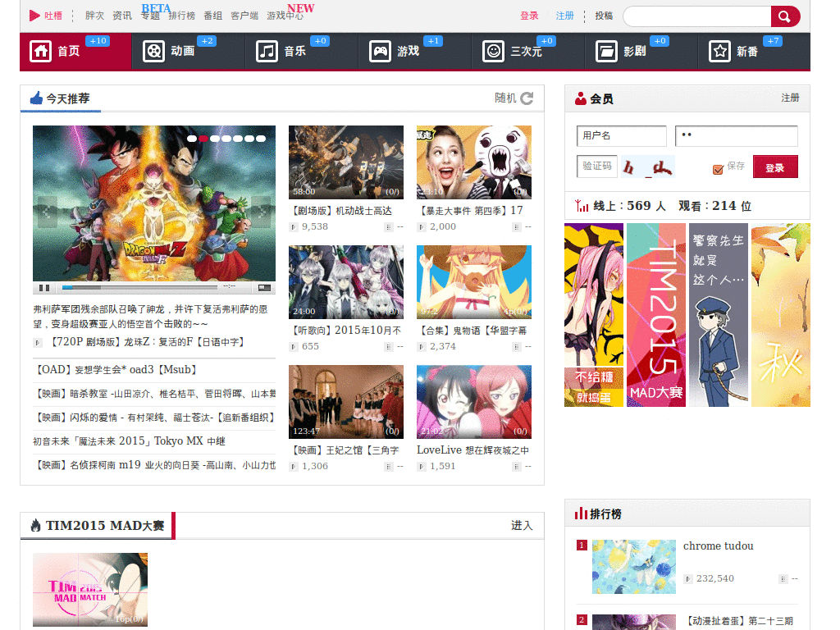Open the 鬼物语 video thumbnail
Viewport: 840px width, 630px height.
coord(474,282)
